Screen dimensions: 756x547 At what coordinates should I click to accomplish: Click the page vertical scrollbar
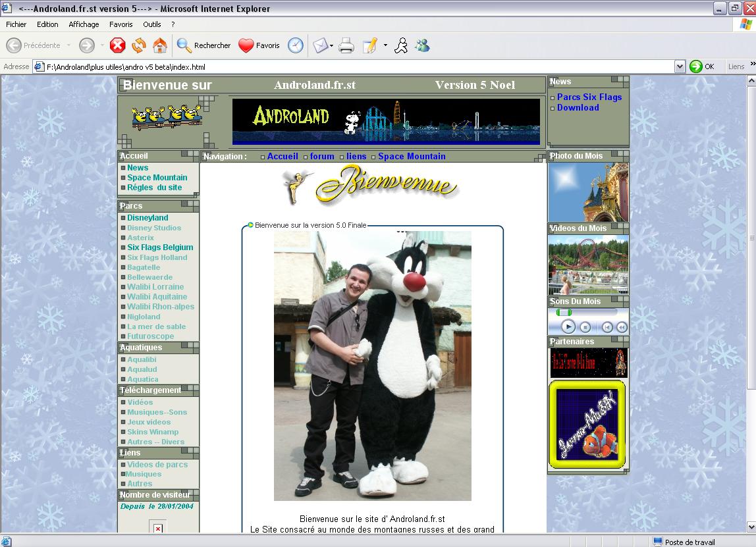tap(751, 238)
